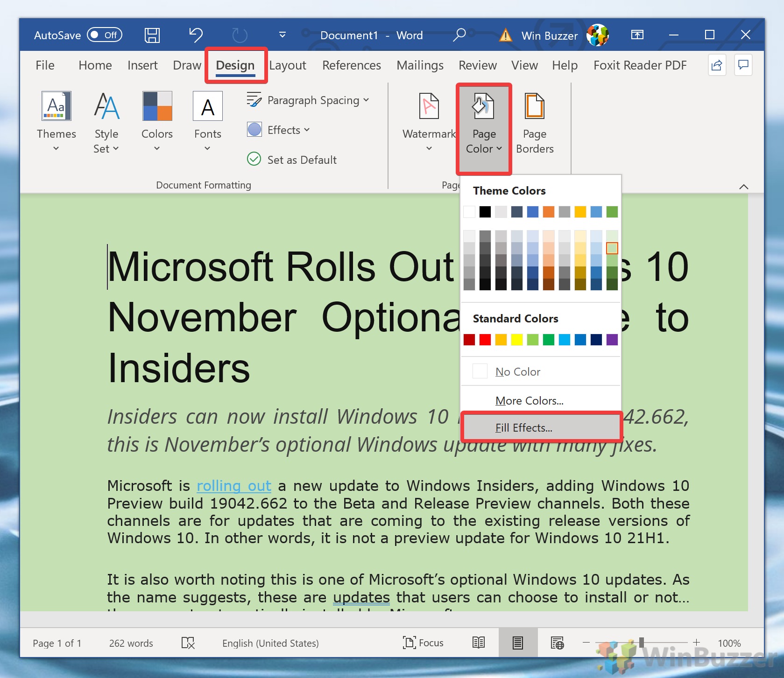Expand the Watermark dropdown chevron
This screenshot has height=678, width=784.
point(429,148)
